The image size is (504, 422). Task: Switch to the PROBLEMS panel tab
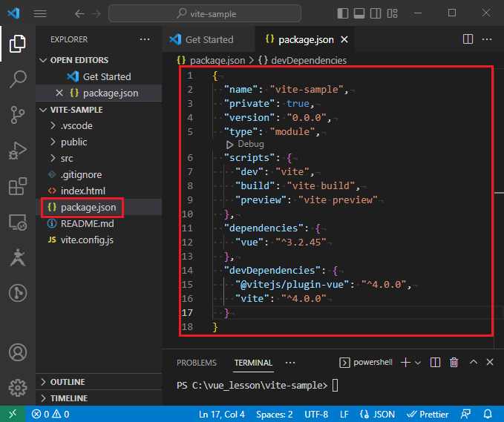tap(197, 363)
